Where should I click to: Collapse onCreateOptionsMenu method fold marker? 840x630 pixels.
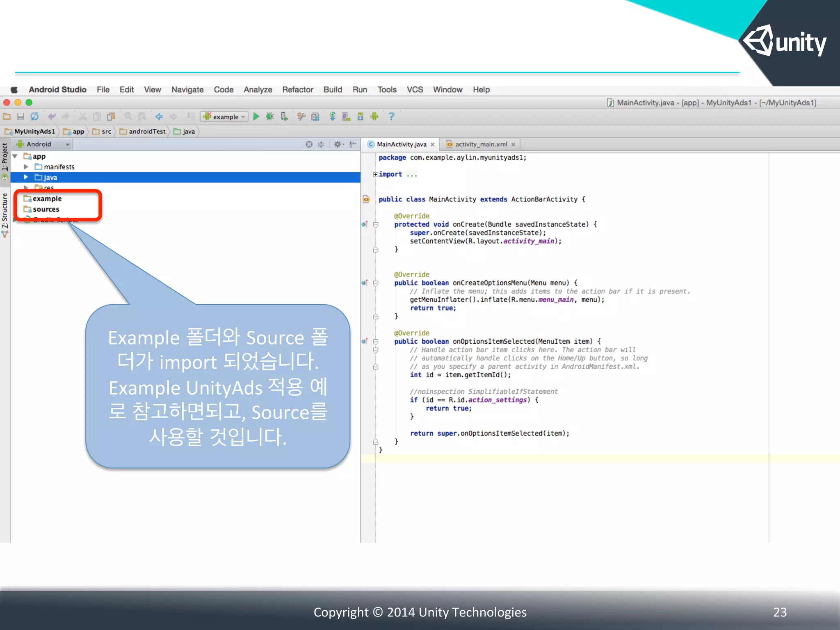(x=375, y=283)
